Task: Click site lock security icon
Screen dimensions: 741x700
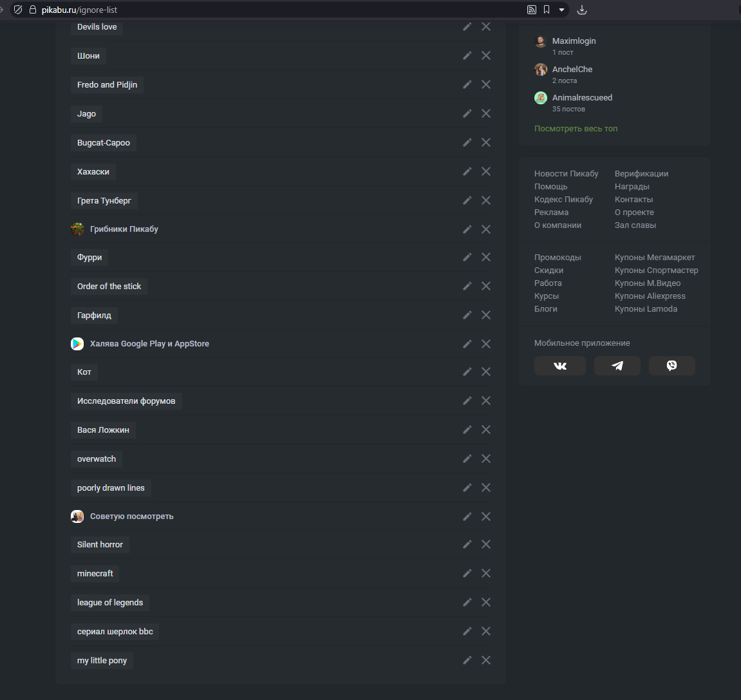Action: pyautogui.click(x=33, y=10)
